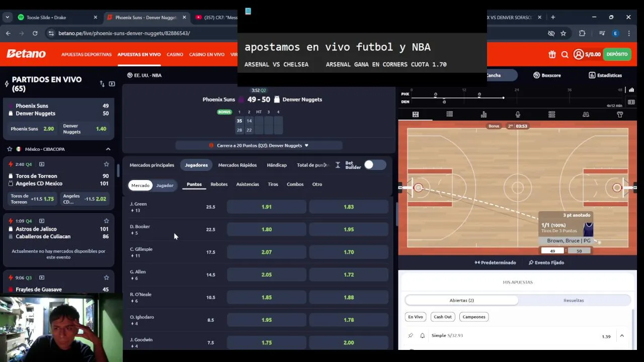Click the Evento Fijado pin option
This screenshot has width=644, height=362.
pos(546,262)
